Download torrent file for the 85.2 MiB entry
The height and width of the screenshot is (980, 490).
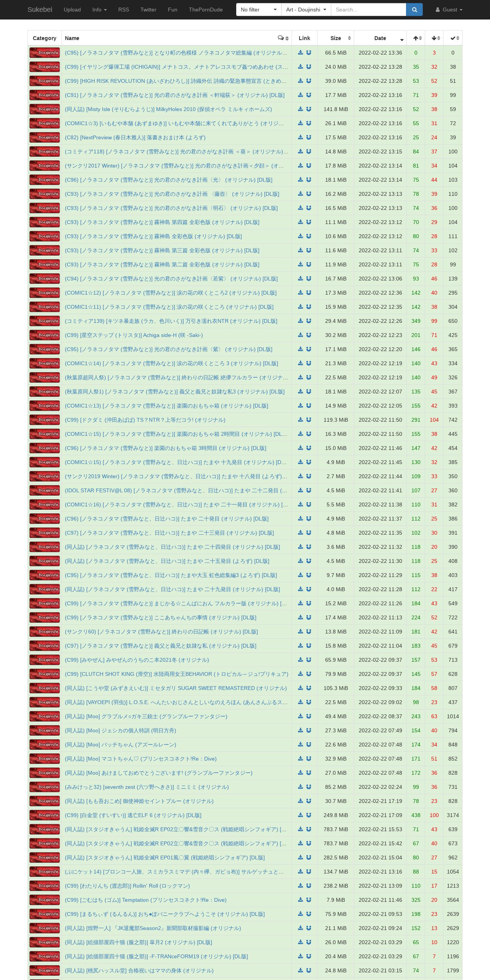tap(300, 787)
